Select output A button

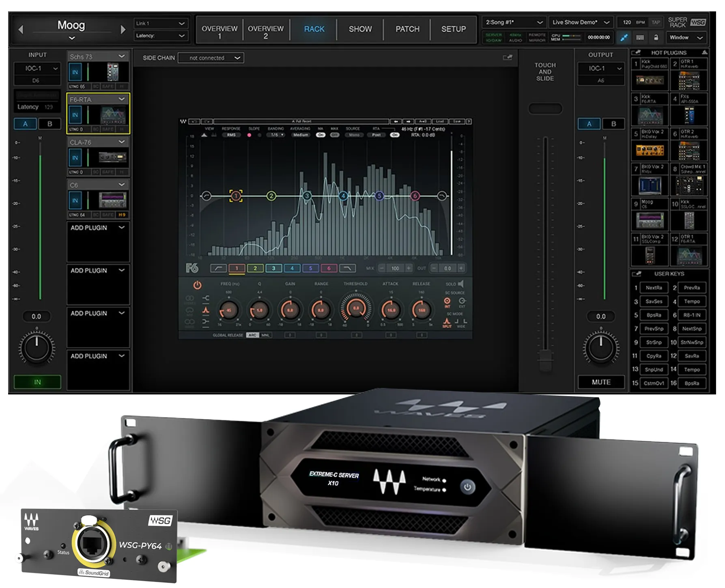click(x=589, y=124)
